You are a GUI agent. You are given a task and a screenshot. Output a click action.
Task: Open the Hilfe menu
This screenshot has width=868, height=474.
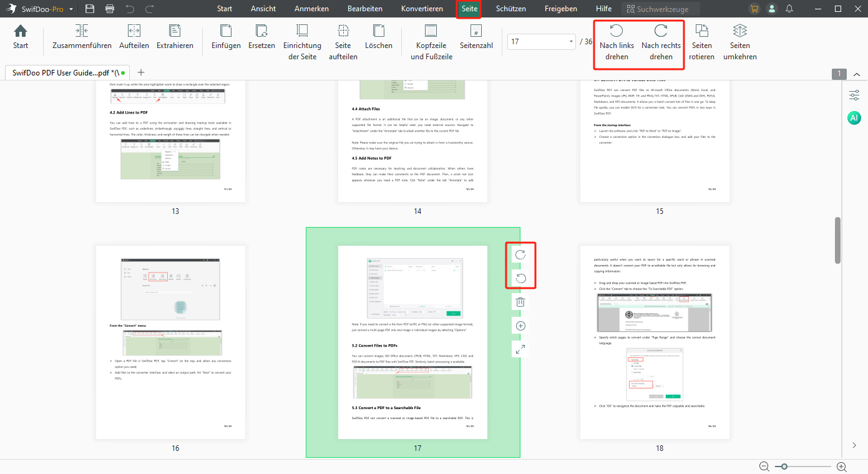[603, 9]
